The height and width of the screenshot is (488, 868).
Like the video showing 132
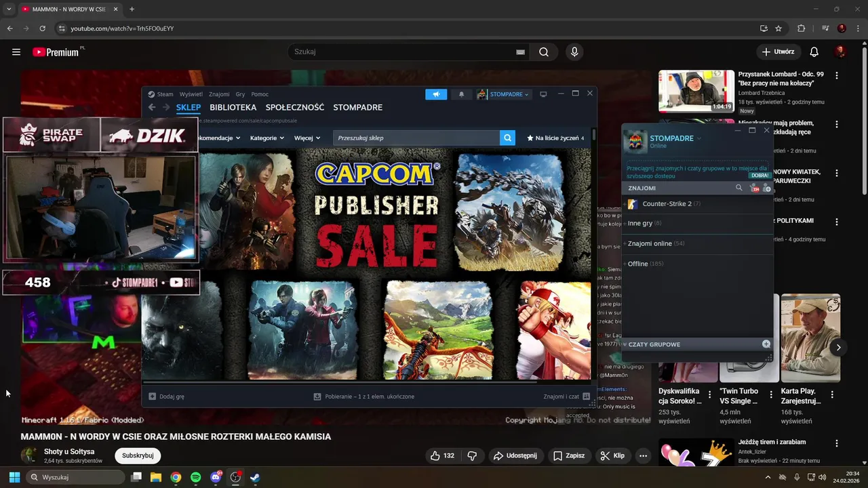tap(443, 455)
